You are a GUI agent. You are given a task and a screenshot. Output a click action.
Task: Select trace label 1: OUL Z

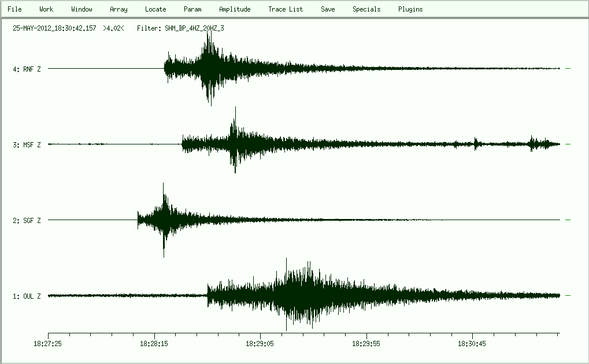coord(27,296)
